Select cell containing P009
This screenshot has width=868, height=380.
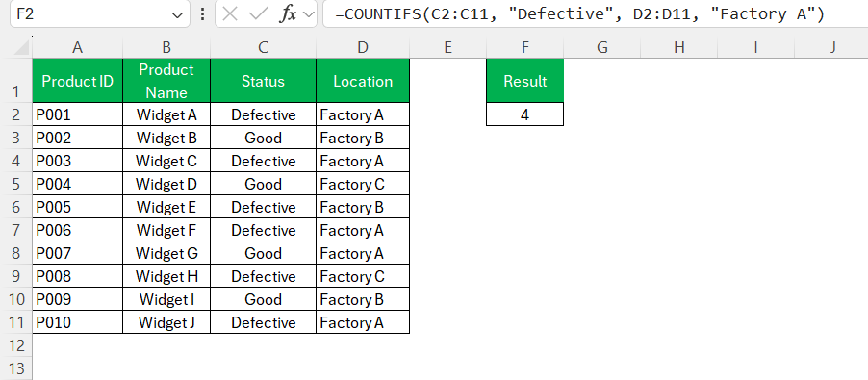[78, 299]
